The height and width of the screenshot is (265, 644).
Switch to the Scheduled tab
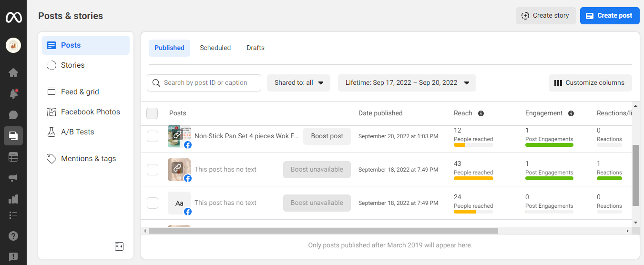coord(215,48)
